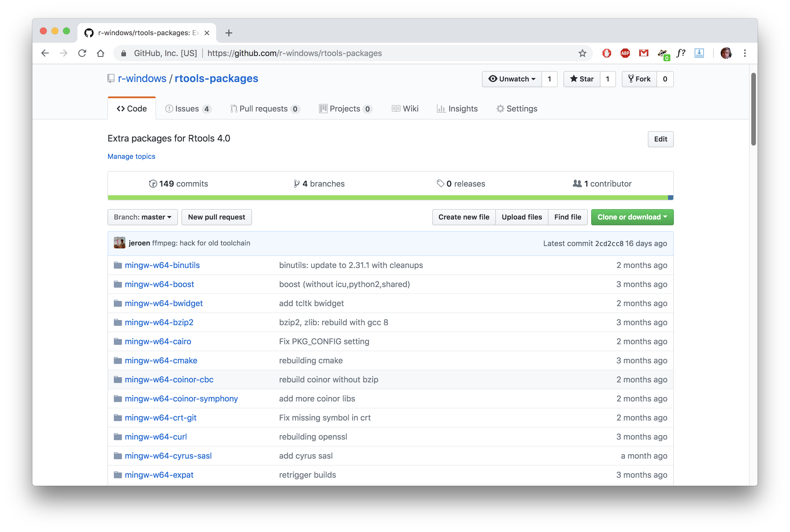This screenshot has width=790, height=532.
Task: Click the download icon in the browser toolbar
Action: click(699, 53)
